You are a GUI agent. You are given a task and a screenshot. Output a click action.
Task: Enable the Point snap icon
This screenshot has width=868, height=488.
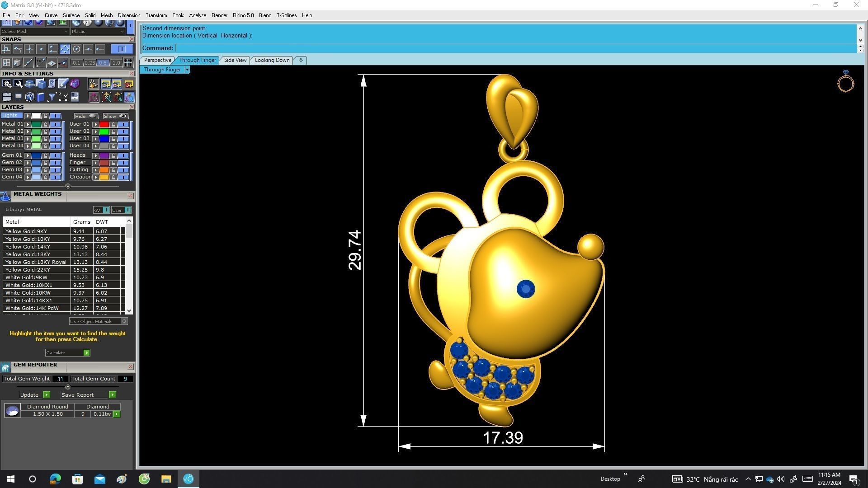point(41,49)
